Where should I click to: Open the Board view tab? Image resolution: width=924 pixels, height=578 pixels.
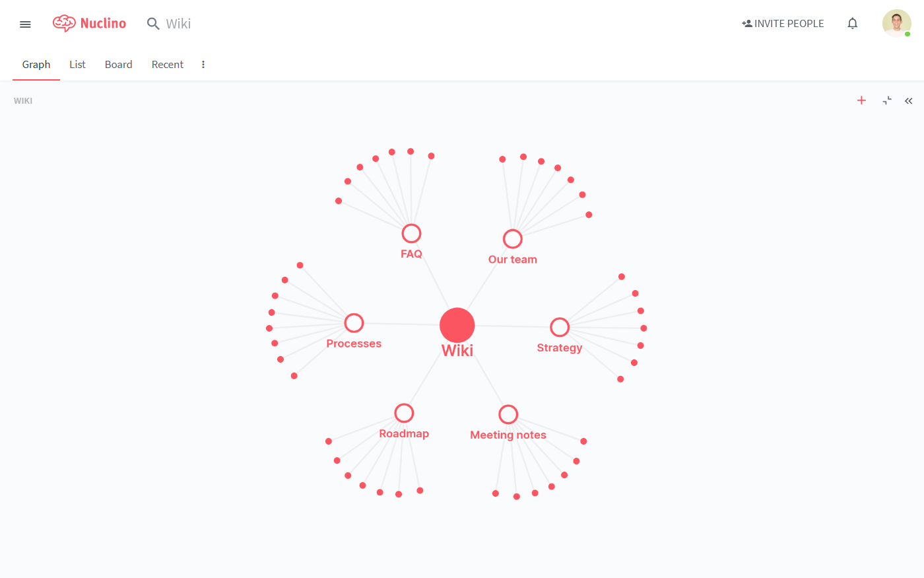pos(118,65)
